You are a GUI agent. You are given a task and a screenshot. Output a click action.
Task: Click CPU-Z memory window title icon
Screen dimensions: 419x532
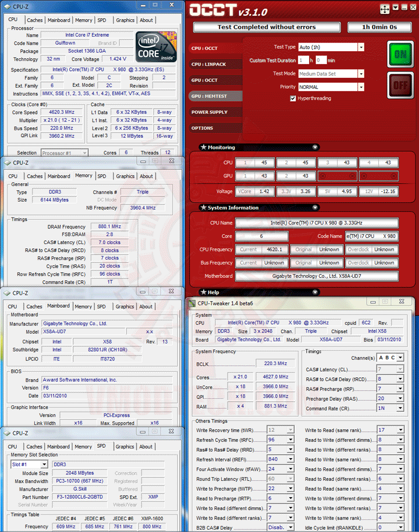(x=8, y=163)
